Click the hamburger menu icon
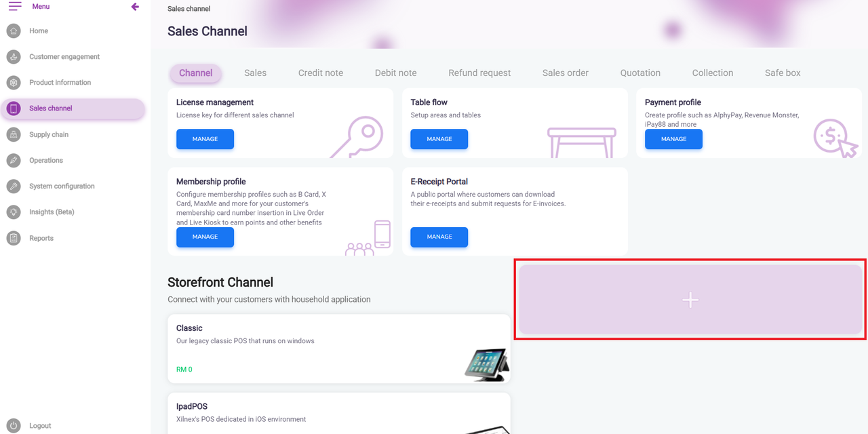 [14, 7]
